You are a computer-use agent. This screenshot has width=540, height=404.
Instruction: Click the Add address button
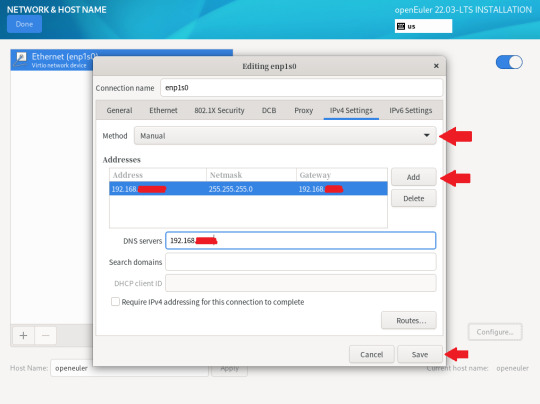click(413, 177)
